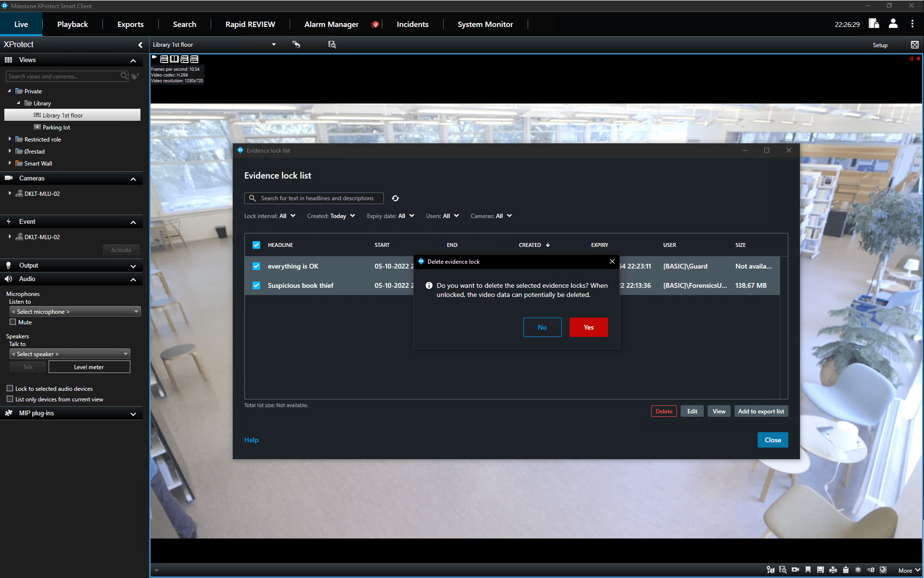Click the Help link in Evidence lock list
This screenshot has width=924, height=578.
click(x=251, y=439)
